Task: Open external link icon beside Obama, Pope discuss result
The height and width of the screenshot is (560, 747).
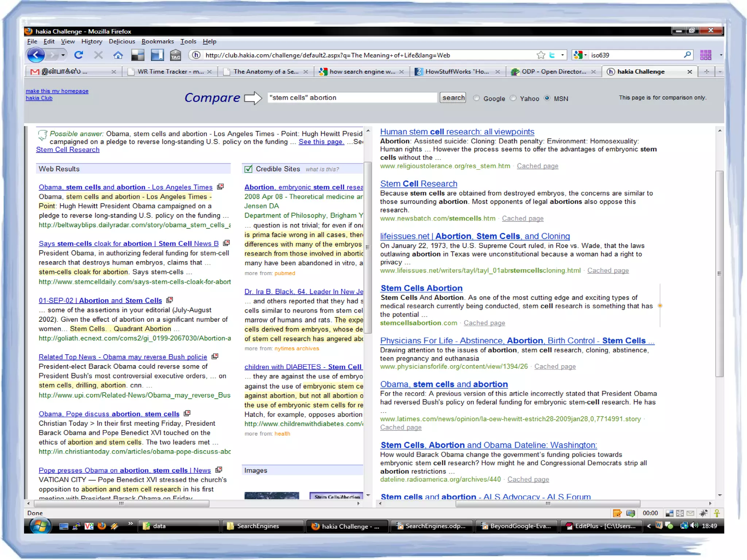Action: pos(187,413)
